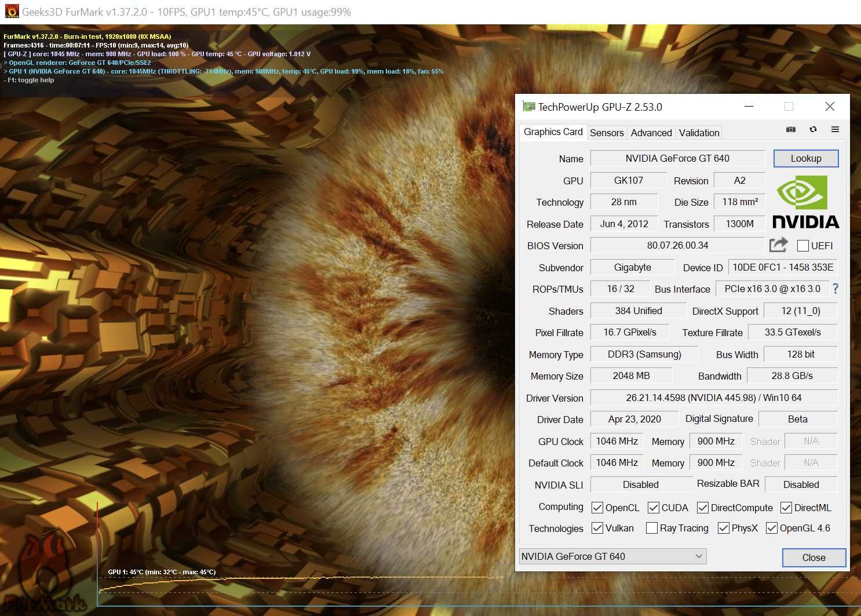Click the Resizable BAR value Disabled
Viewport: 861px width, 616px height.
pyautogui.click(x=801, y=484)
